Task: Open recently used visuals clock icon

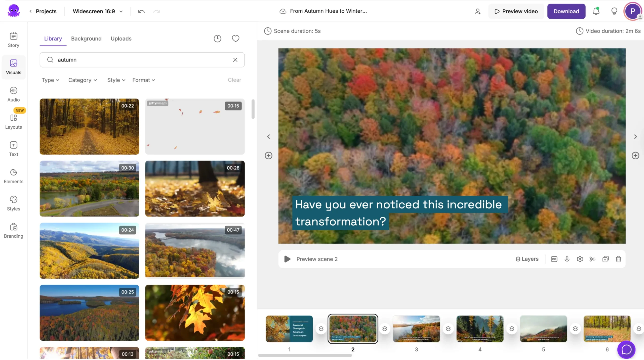Action: pos(217,39)
